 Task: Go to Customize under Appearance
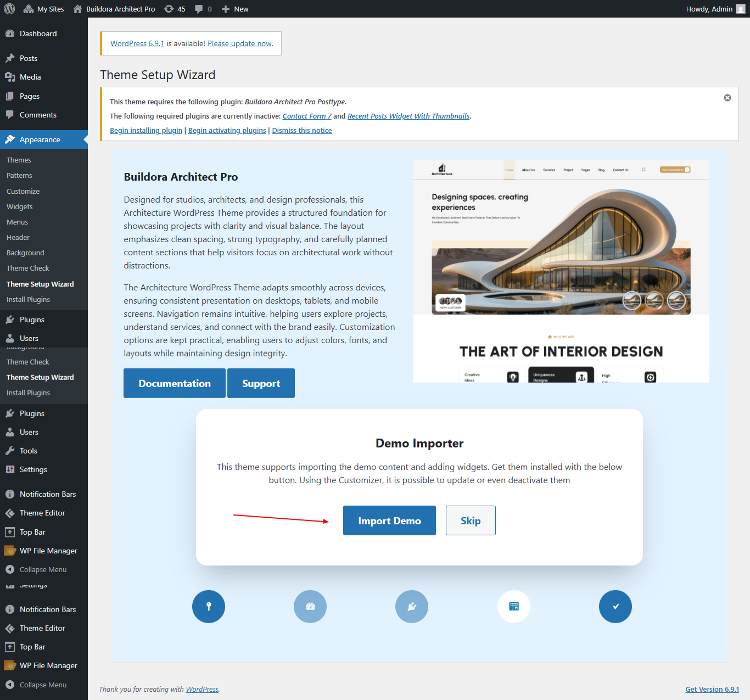23,191
